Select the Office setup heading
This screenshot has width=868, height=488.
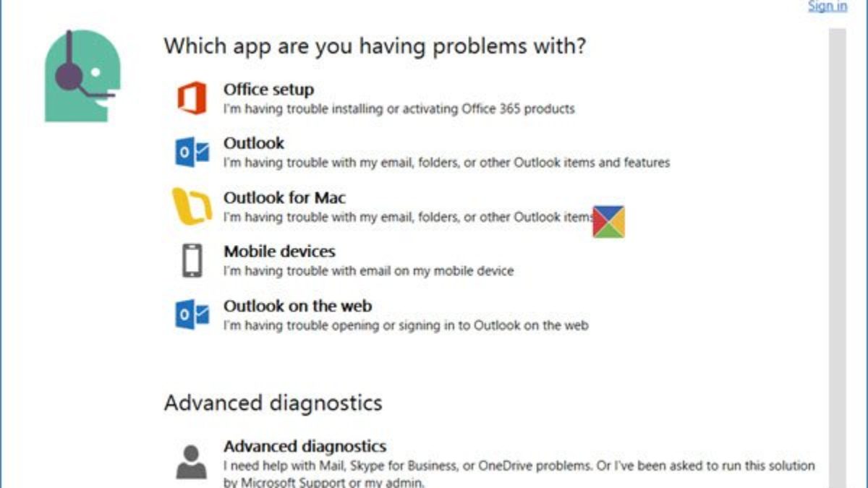coord(268,90)
